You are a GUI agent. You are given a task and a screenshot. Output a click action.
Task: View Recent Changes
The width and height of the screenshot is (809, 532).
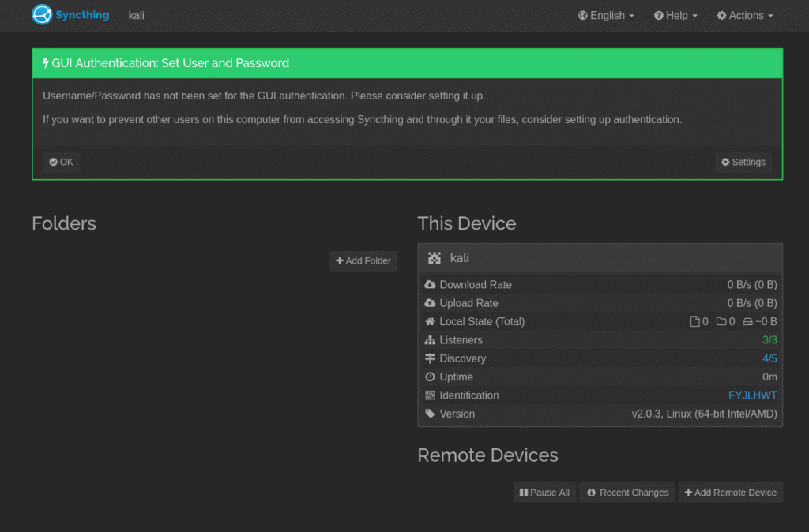tap(627, 493)
